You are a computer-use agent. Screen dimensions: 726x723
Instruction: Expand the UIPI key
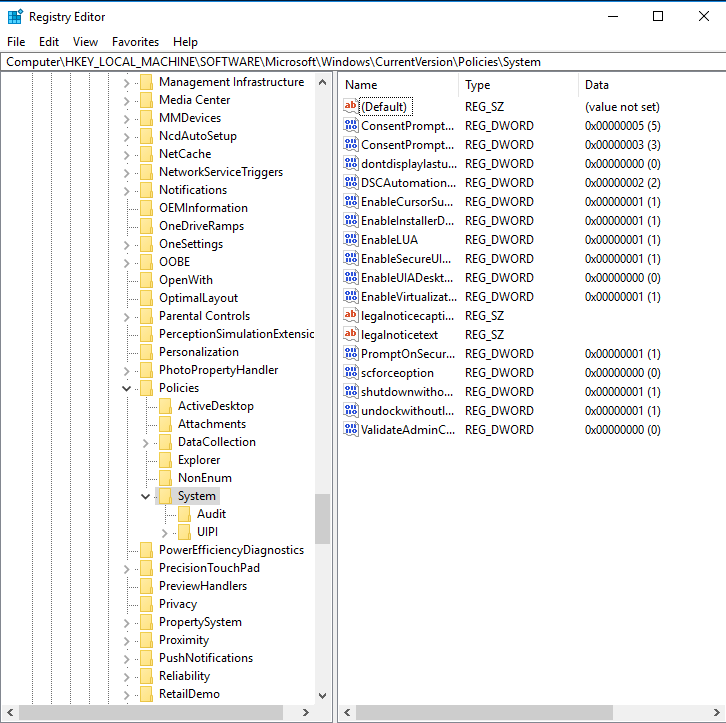pyautogui.click(x=164, y=533)
